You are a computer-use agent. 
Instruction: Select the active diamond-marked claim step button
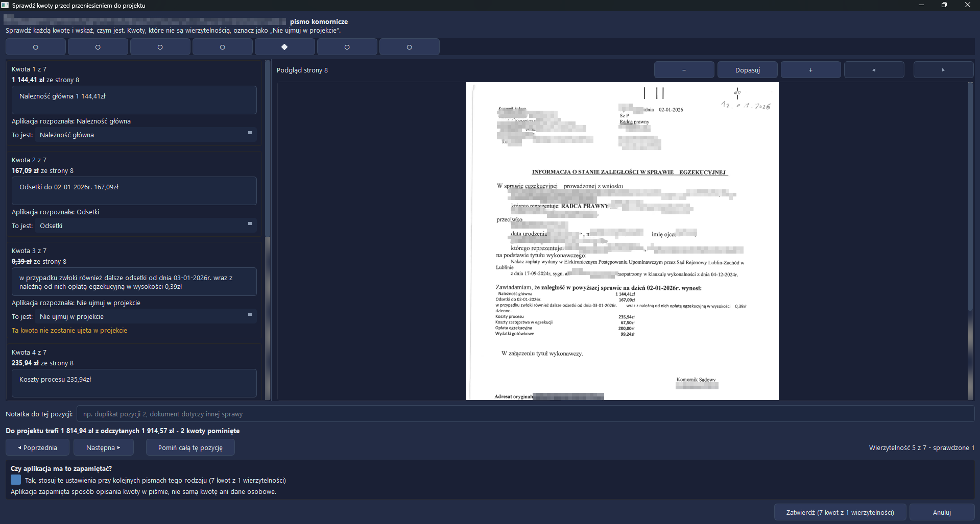284,47
